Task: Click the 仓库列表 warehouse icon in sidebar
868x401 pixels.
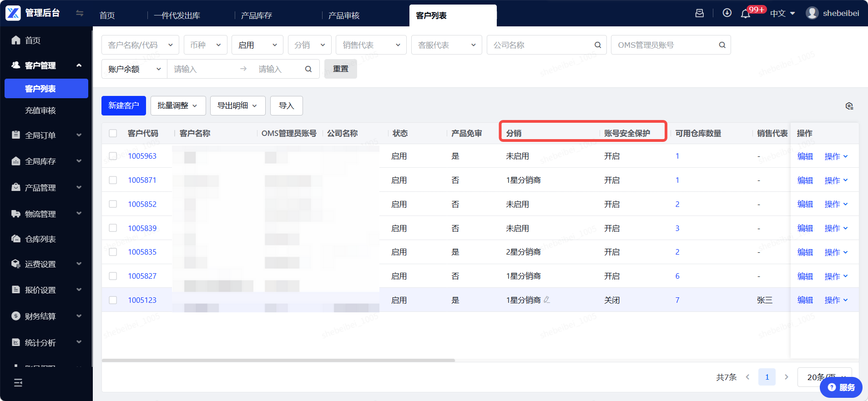Action: (x=16, y=239)
